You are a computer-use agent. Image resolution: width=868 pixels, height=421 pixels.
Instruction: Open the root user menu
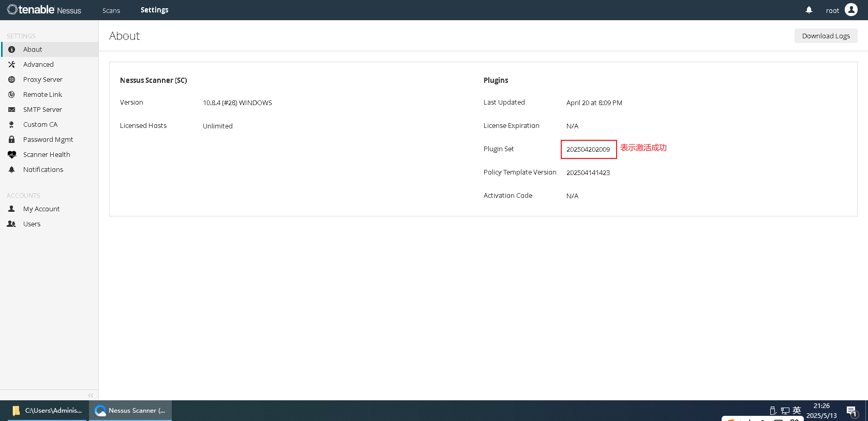[832, 10]
